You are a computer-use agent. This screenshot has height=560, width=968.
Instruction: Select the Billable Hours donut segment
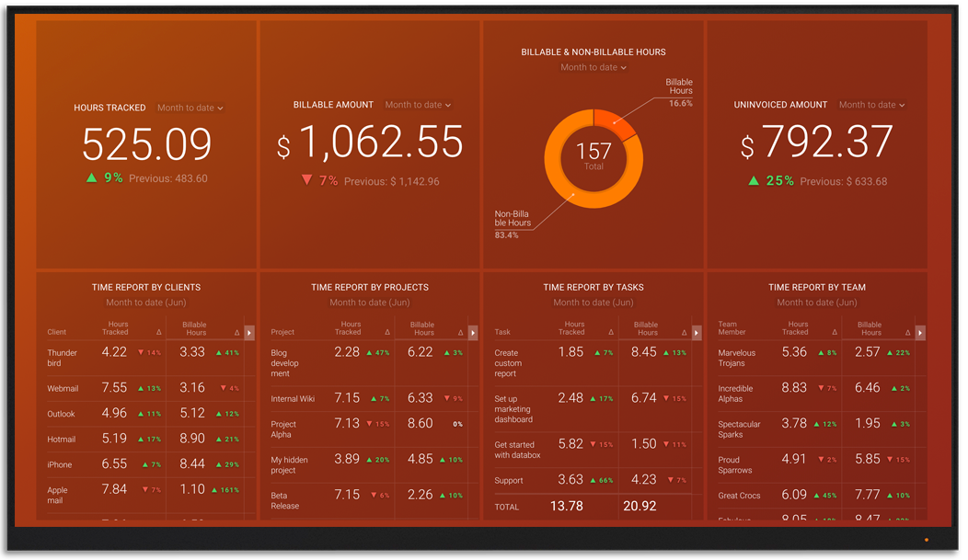click(615, 124)
